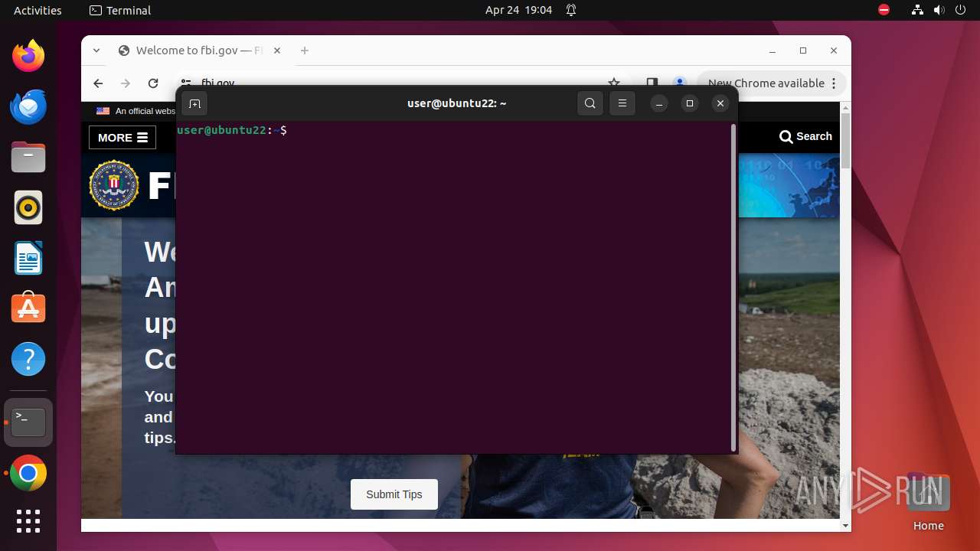Open the Home folder desktop icon

[x=928, y=502]
